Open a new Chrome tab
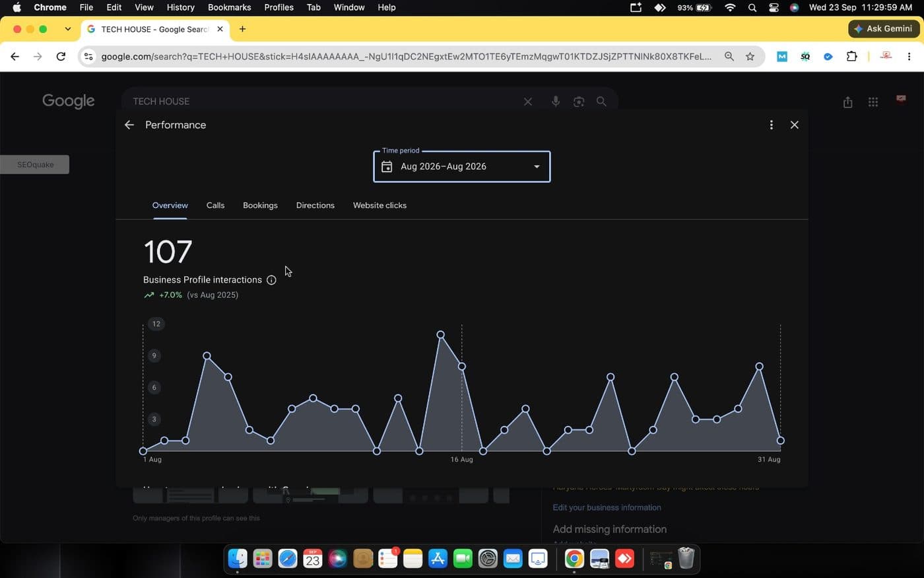This screenshot has height=578, width=924. click(x=242, y=29)
